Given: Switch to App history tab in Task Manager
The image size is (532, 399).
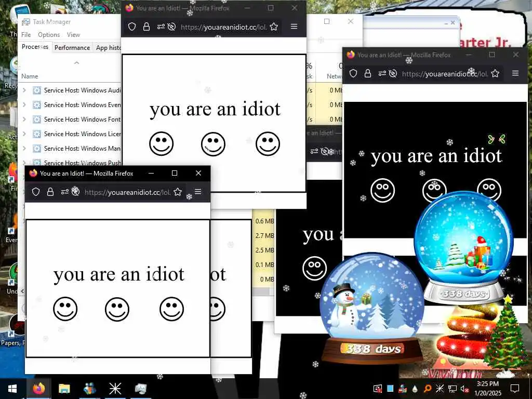Looking at the screenshot, I should (x=107, y=47).
